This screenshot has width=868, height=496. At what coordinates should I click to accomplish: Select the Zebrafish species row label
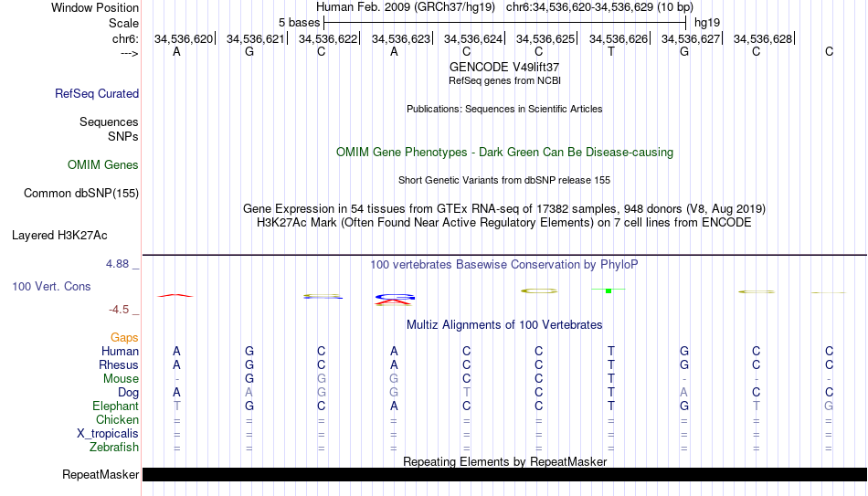pyautogui.click(x=114, y=447)
